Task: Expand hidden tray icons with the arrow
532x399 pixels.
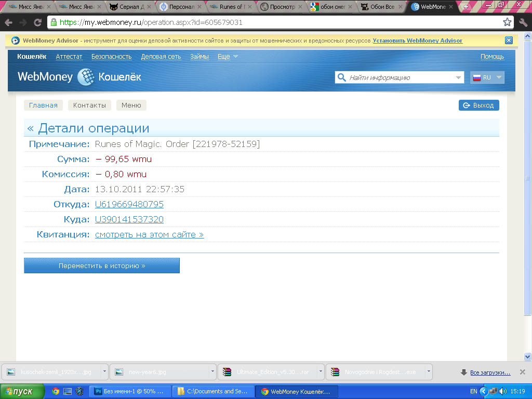Action: (484, 391)
